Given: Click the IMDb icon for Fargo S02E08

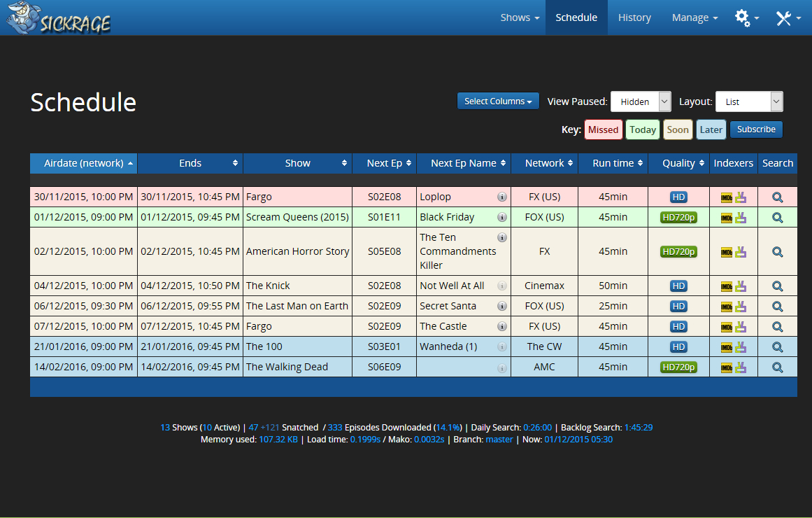Looking at the screenshot, I should coord(727,197).
